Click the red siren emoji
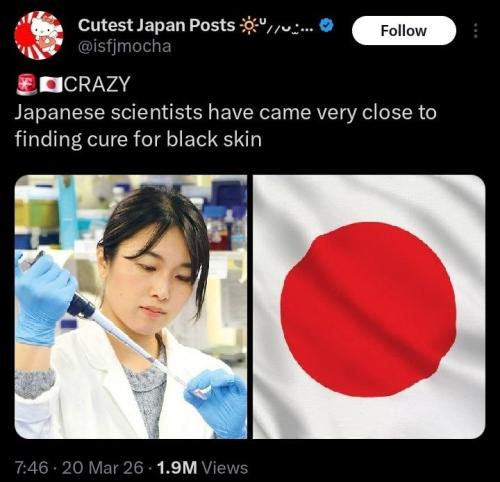Viewport: 500px width, 482px height. 27,85
